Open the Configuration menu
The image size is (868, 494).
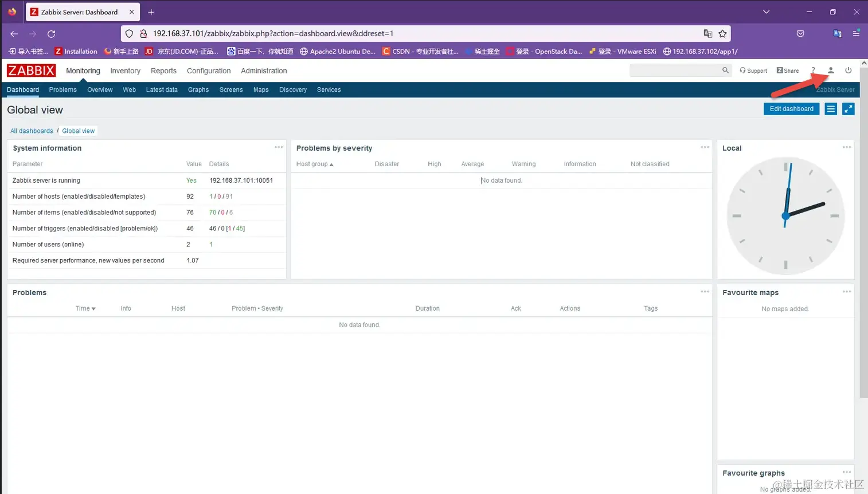pos(209,70)
